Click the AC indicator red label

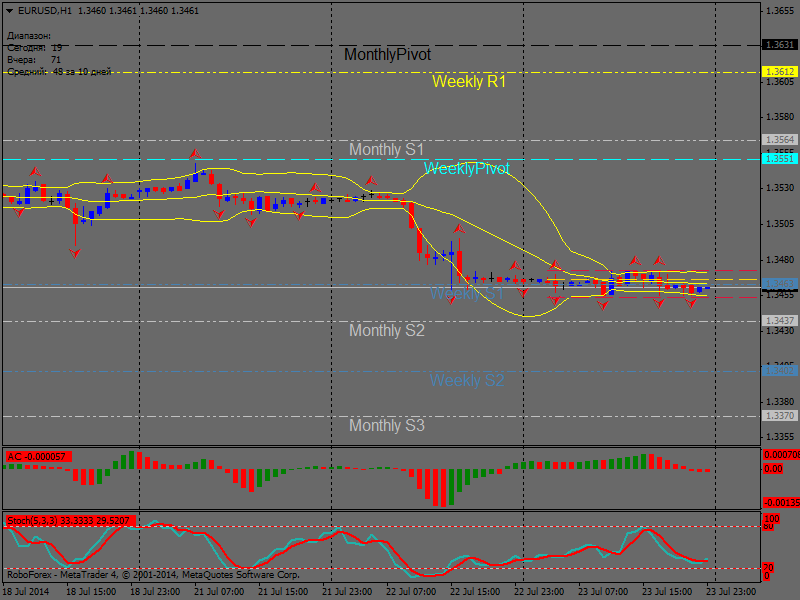tap(37, 457)
